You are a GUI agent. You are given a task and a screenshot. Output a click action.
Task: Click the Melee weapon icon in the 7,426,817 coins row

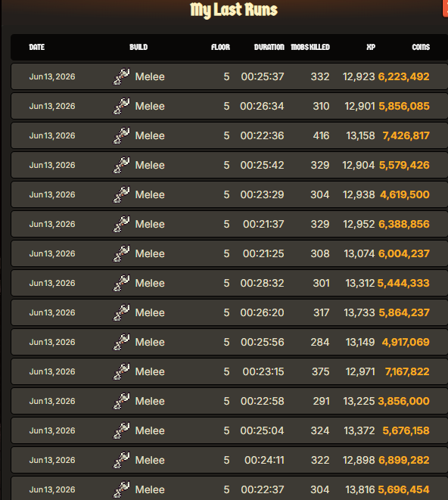click(x=121, y=135)
